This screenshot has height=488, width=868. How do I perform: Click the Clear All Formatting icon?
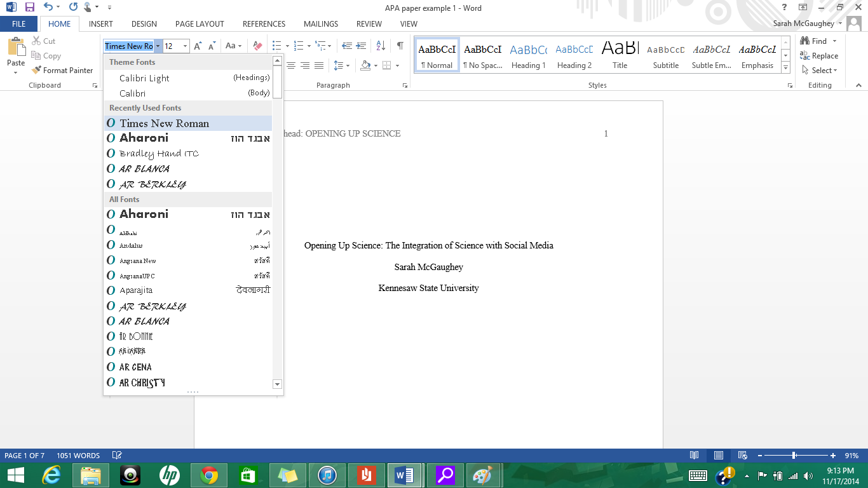click(257, 45)
